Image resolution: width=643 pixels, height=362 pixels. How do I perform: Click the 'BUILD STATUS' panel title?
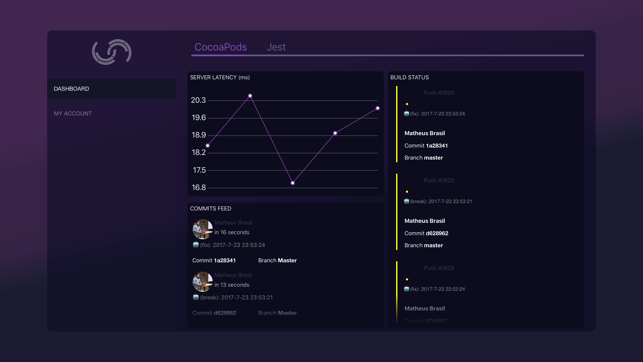(410, 77)
